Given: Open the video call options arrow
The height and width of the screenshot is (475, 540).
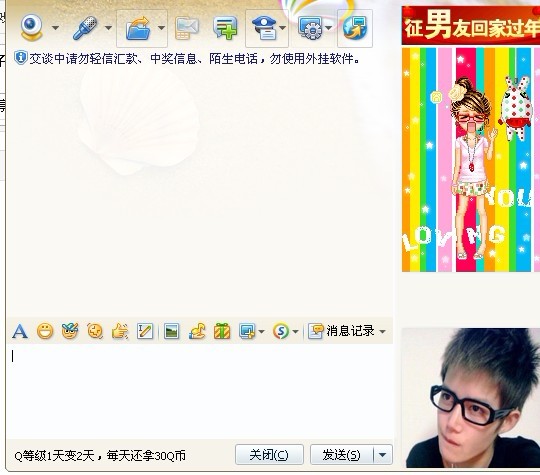Looking at the screenshot, I should (55, 28).
